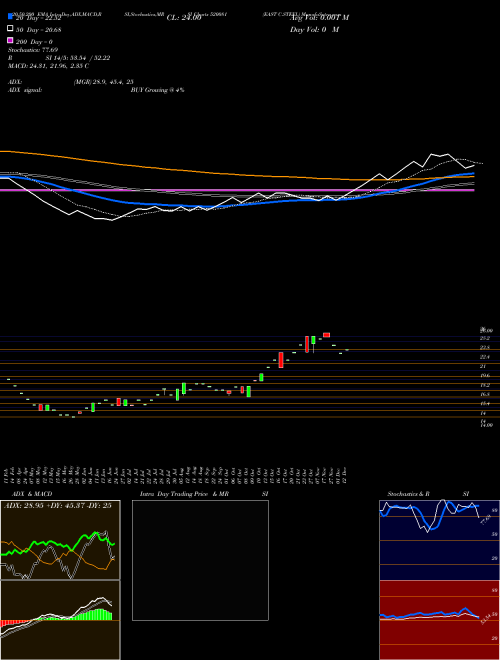Click the magenta 200 Day legend swatch
The image size is (500, 660).
(x=10, y=40)
